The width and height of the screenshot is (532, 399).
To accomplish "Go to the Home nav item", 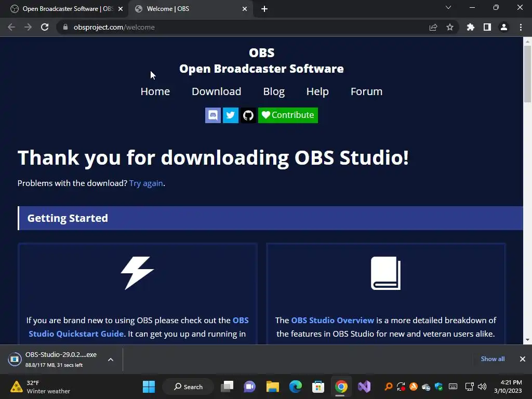I will (155, 91).
